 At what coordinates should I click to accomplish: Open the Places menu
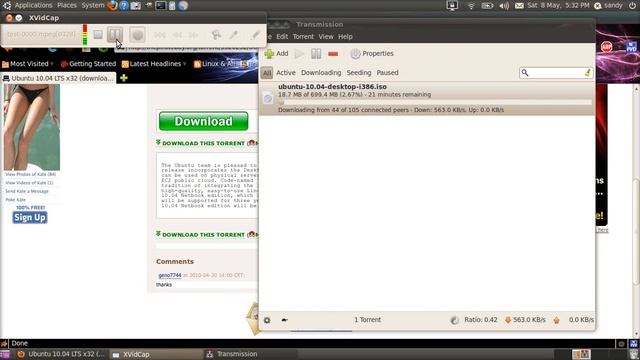coord(67,5)
